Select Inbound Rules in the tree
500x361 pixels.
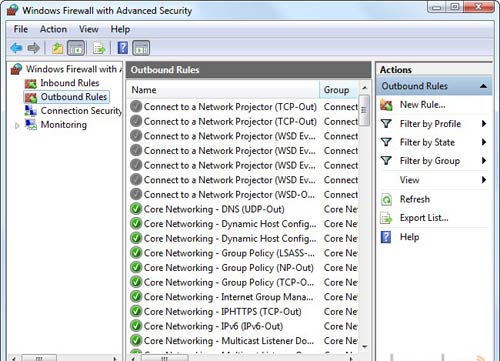pyautogui.click(x=70, y=83)
